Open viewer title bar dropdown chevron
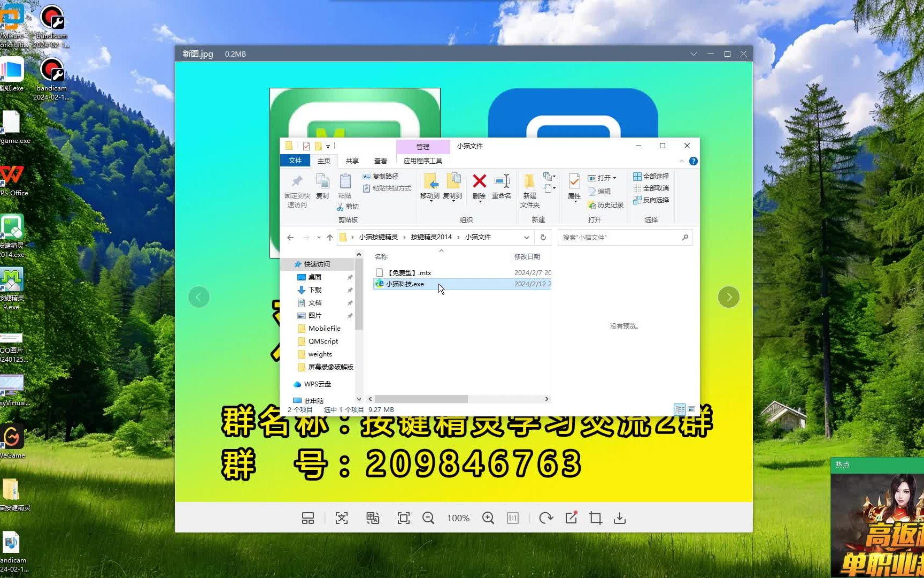Screen dimensions: 924x578 (694, 54)
